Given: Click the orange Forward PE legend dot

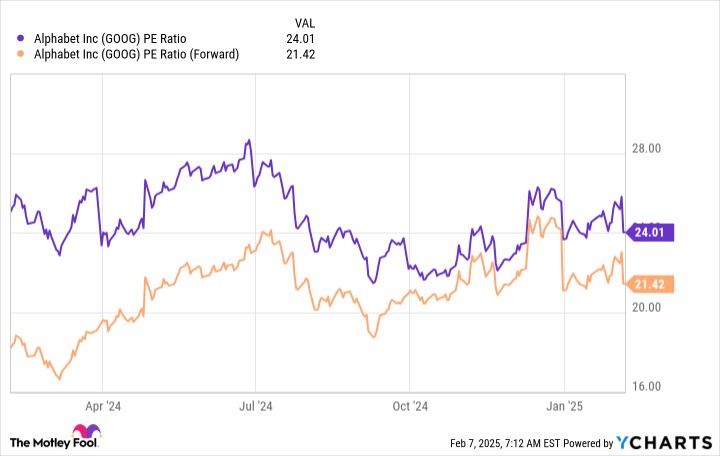Looking at the screenshot, I should tap(20, 54).
